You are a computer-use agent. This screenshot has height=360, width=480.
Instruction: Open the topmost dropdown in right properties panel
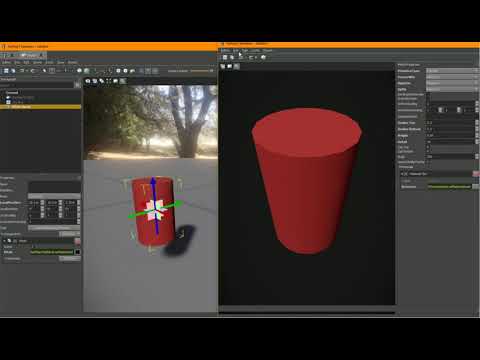pyautogui.click(x=452, y=71)
